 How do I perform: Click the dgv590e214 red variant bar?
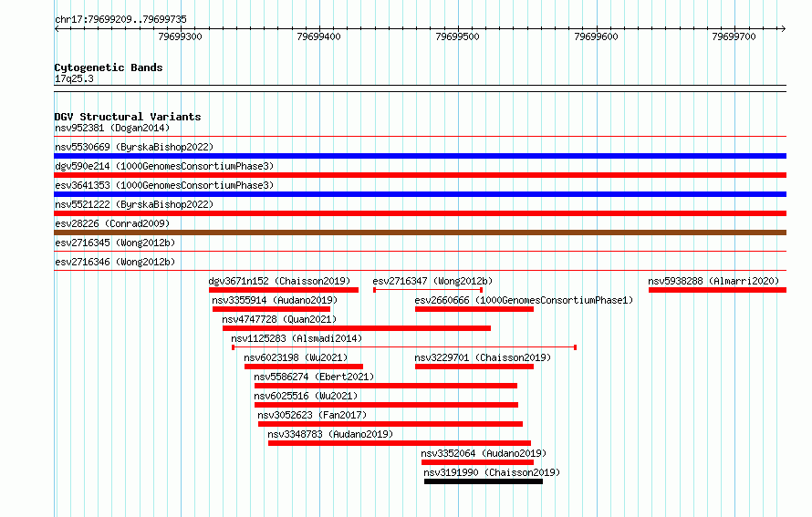pyautogui.click(x=420, y=175)
